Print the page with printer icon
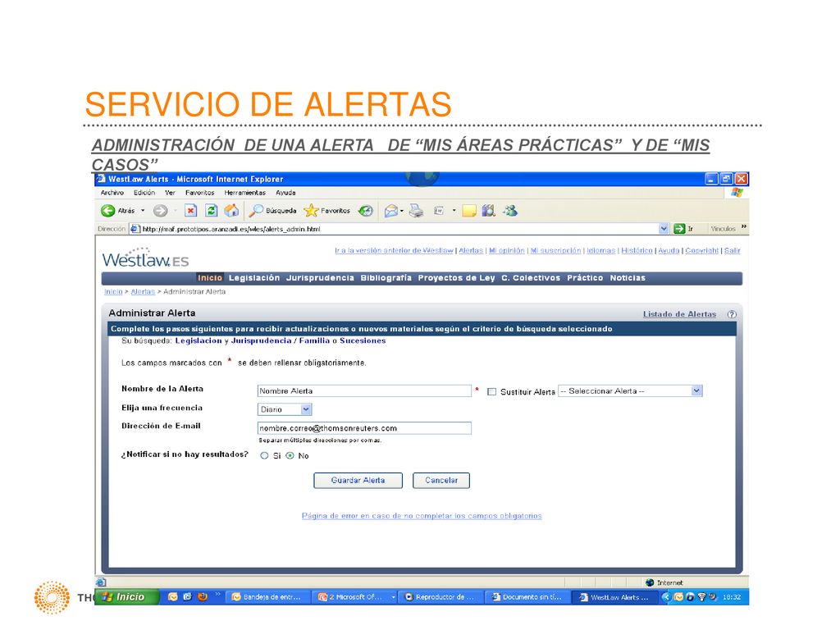The width and height of the screenshot is (840, 630). 416,211
